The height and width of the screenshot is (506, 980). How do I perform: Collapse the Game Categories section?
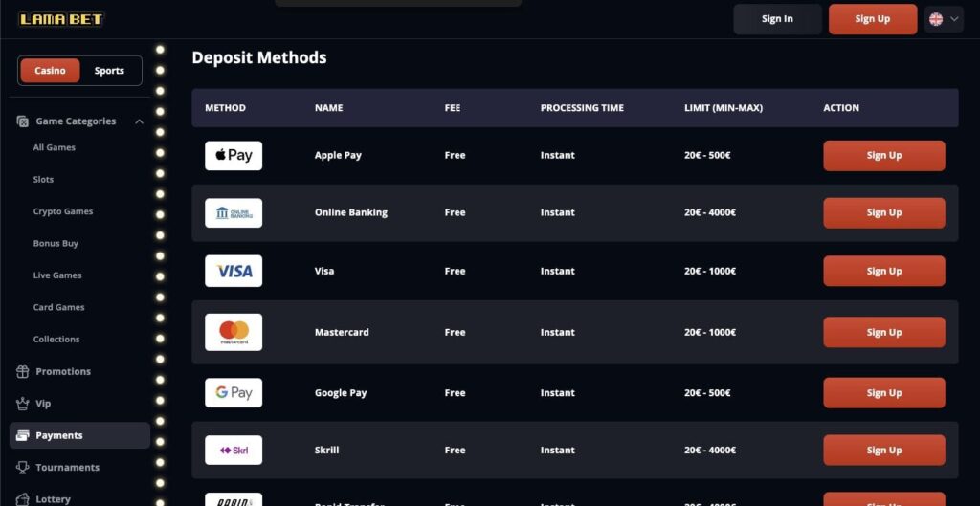tap(140, 121)
